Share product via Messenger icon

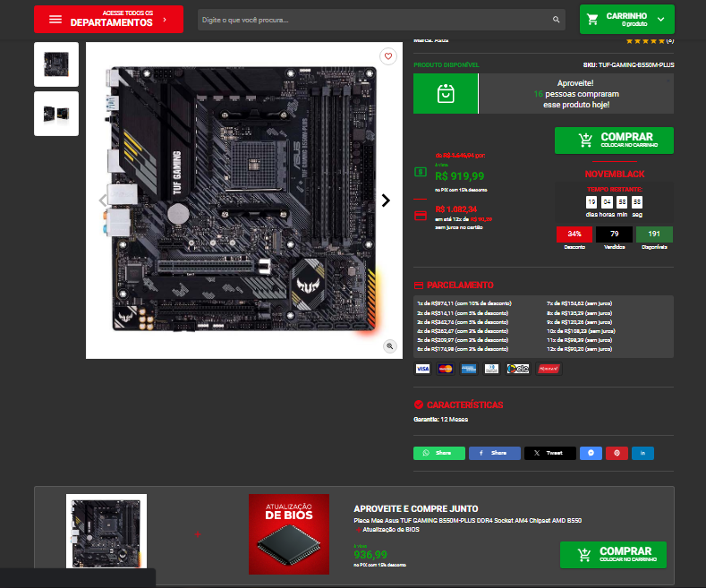point(591,453)
